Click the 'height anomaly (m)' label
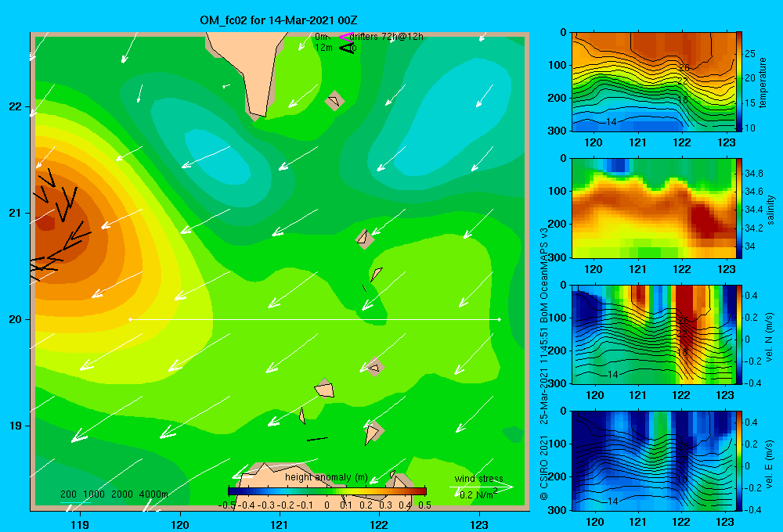Screen dimensions: 783x532 327,477
